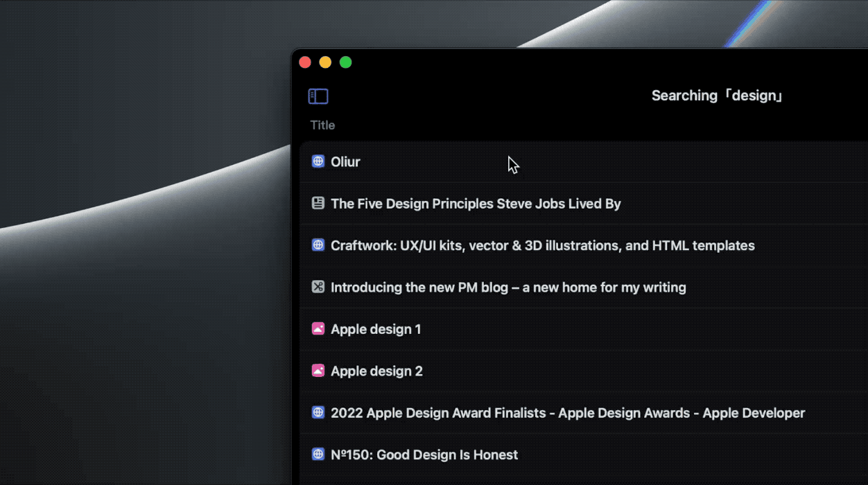Viewport: 868px width, 485px height.
Task: Close the window with the red button
Action: (x=305, y=62)
